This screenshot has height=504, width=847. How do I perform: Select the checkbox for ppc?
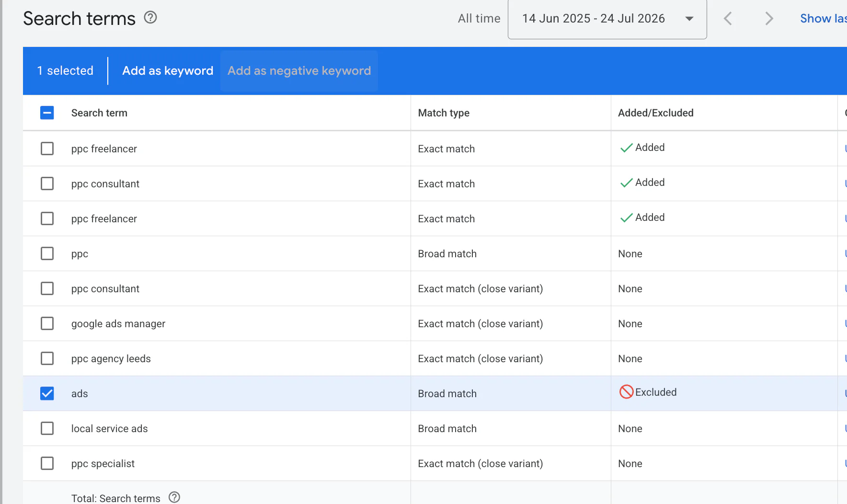47,253
